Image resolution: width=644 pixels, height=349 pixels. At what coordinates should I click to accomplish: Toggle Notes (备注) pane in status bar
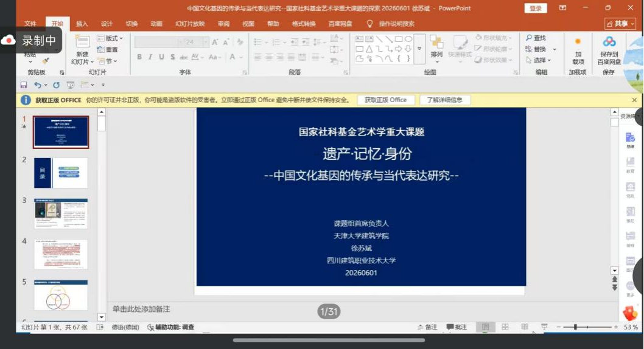pos(427,327)
